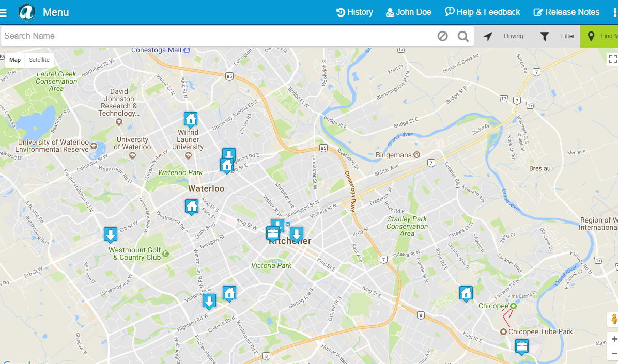Viewport: 618px width, 364px height.
Task: Select arrow marker near Highland Rd W
Action: pos(209,302)
